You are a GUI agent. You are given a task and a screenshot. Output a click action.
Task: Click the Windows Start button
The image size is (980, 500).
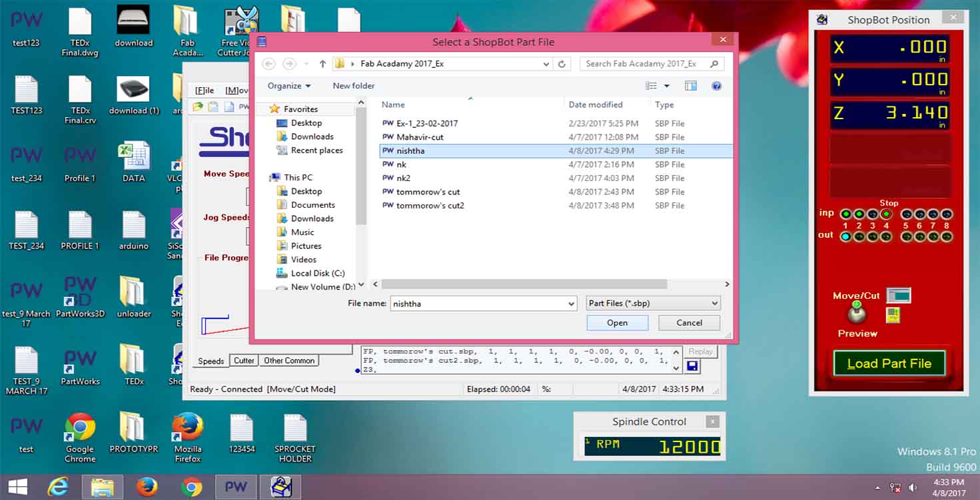tap(18, 487)
